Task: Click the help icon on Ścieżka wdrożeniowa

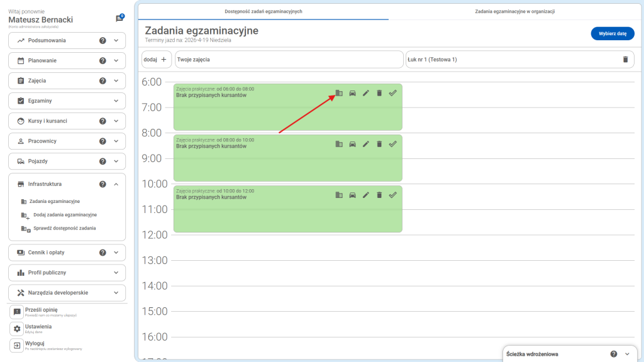Action: coord(613,354)
